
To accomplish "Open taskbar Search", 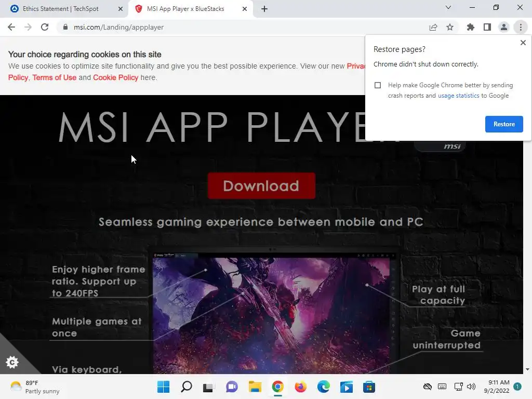I will (187, 387).
